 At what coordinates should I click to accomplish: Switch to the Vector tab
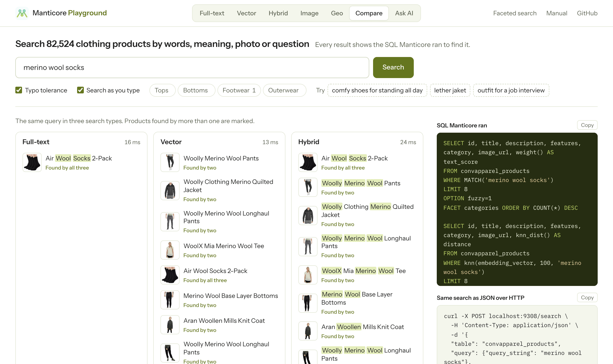coord(246,13)
